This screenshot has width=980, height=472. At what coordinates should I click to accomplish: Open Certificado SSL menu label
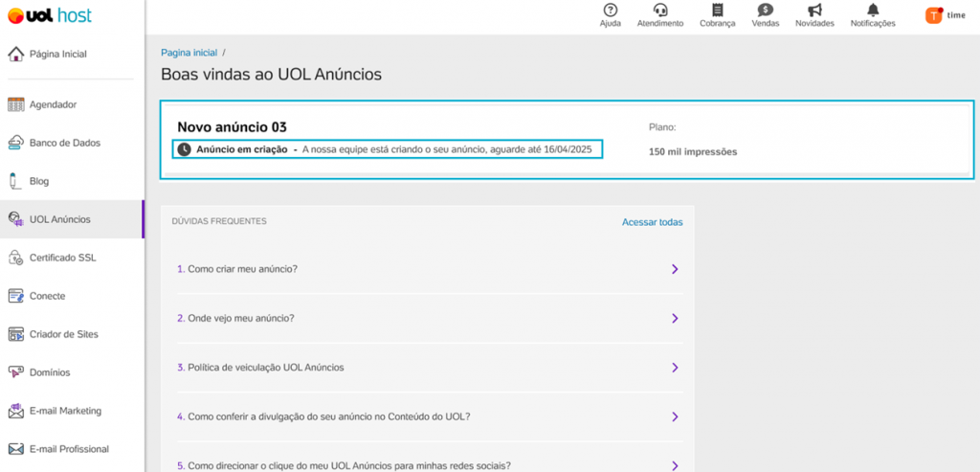63,258
